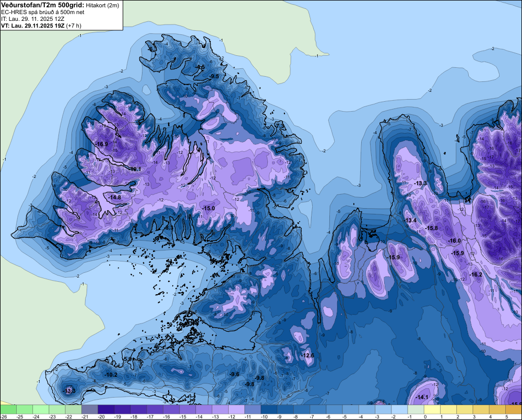This screenshot has width=522, height=420.
Task: Pick the legend swatch between -1 and 0
Action: point(416,409)
